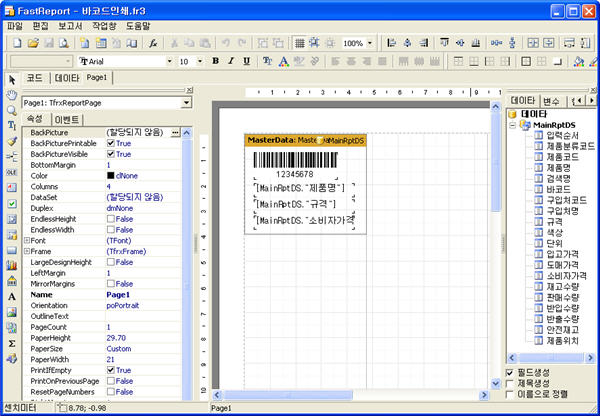
Task: Open the 파일 menu
Action: coord(15,26)
